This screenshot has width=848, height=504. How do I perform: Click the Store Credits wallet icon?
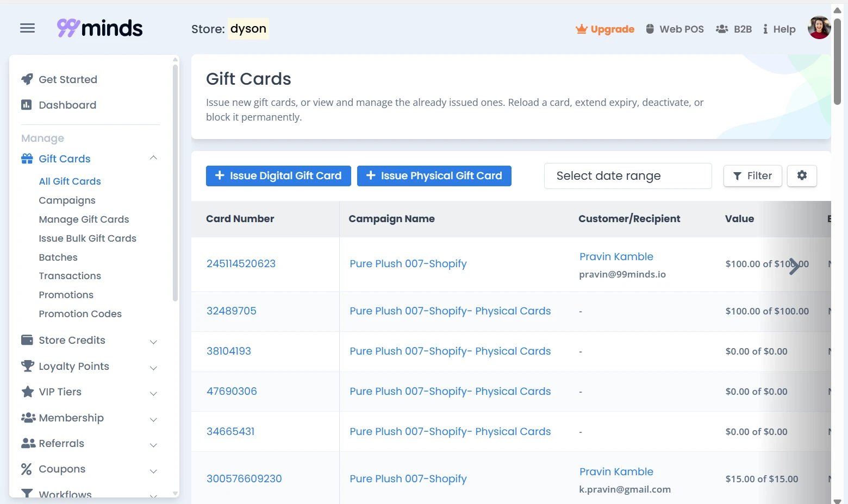[27, 340]
